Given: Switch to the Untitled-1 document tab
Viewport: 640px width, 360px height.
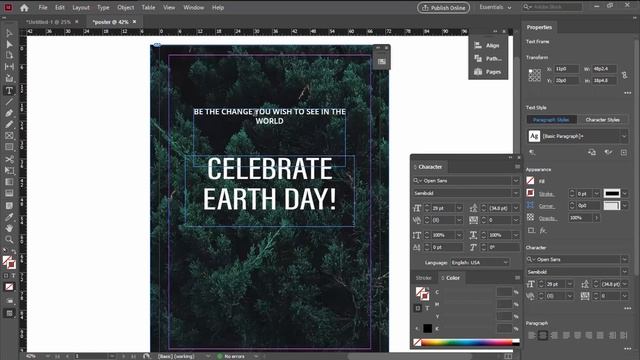Looking at the screenshot, I should (48, 22).
